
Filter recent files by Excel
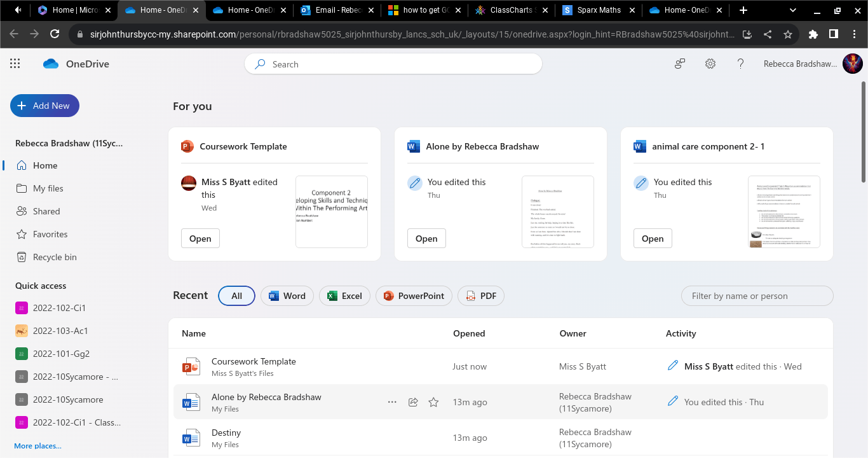coord(344,296)
